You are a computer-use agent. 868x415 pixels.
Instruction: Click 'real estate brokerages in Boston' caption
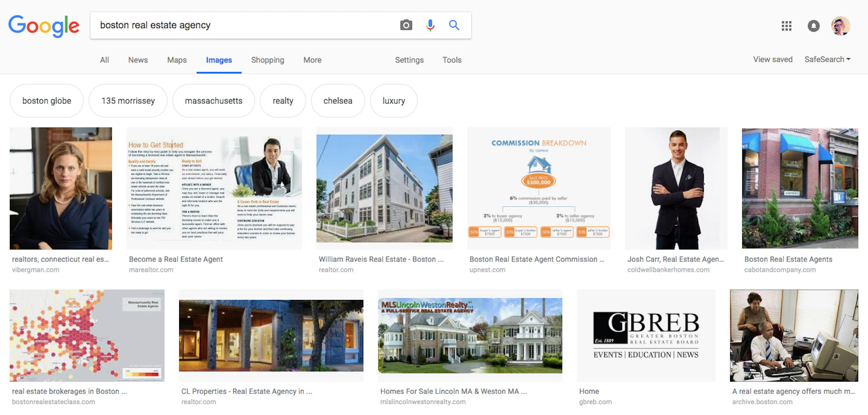pyautogui.click(x=69, y=391)
